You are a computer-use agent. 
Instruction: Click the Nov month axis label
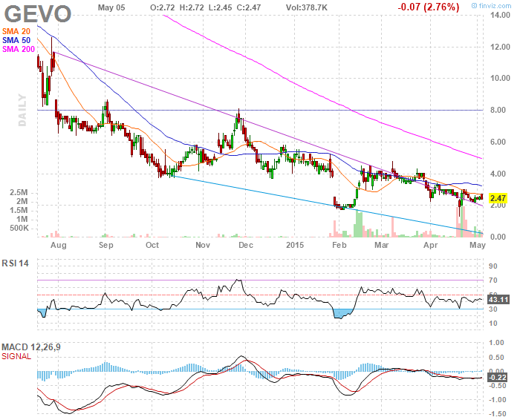202,245
